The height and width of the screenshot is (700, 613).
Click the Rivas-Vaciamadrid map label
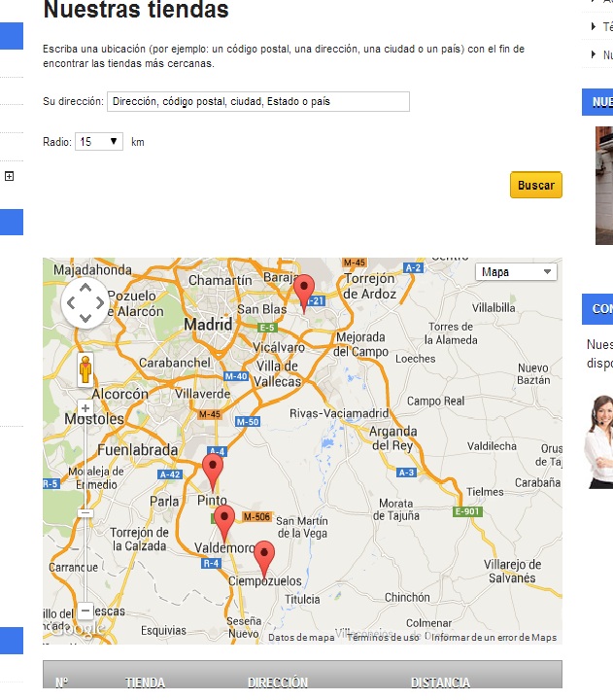(339, 413)
